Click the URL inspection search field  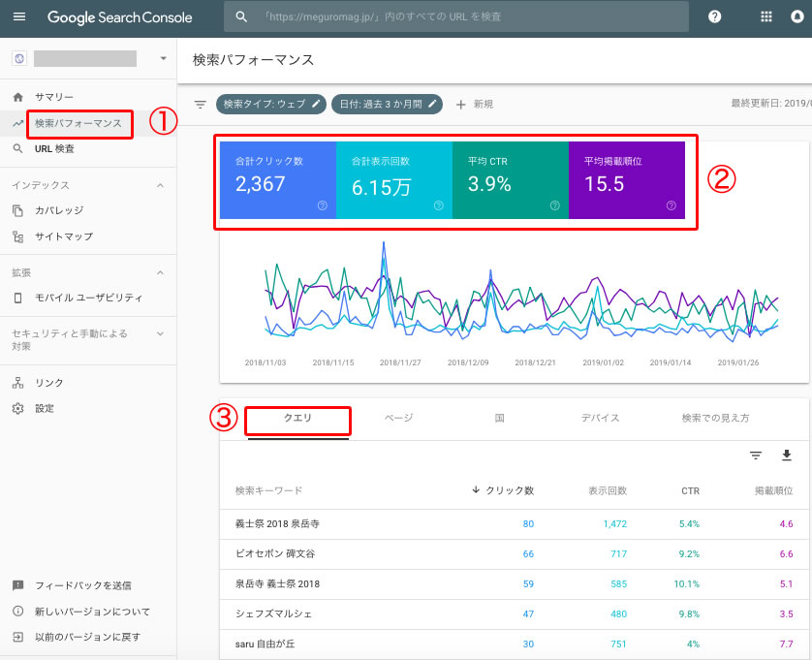(x=455, y=17)
